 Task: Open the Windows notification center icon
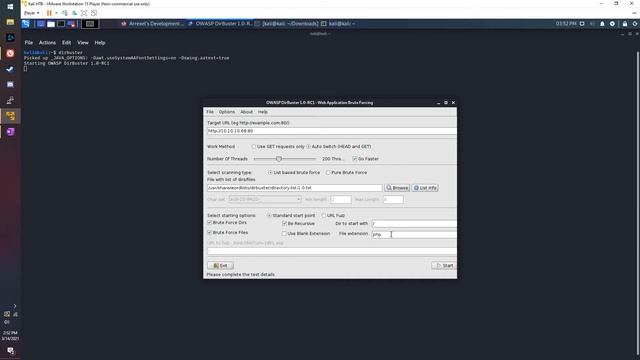point(11,351)
